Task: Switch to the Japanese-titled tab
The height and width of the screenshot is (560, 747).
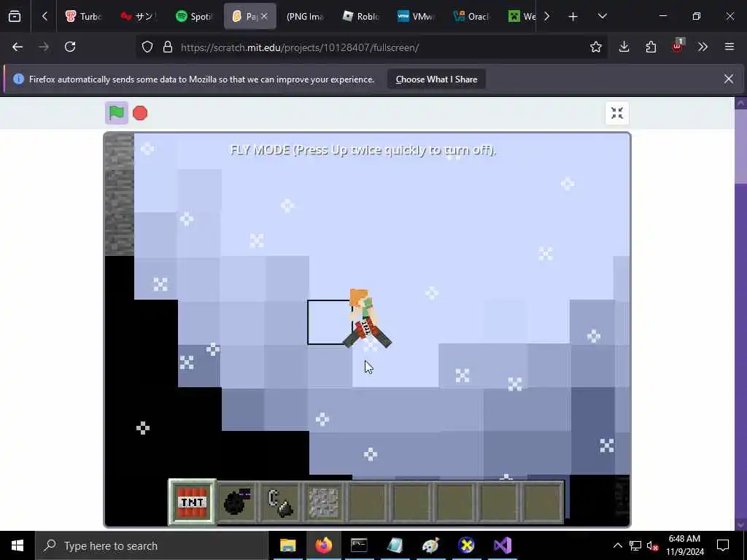Action: 138,17
